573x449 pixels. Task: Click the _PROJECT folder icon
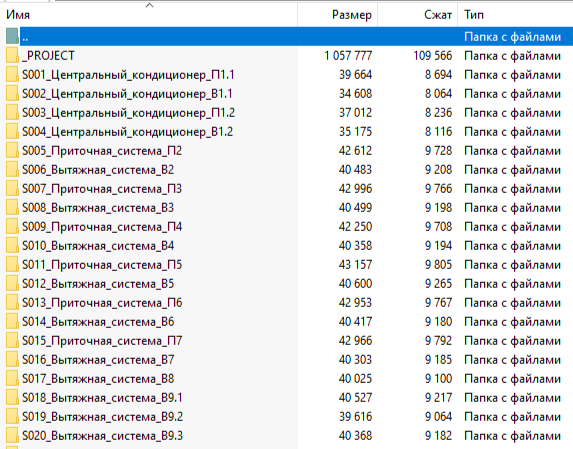12,56
